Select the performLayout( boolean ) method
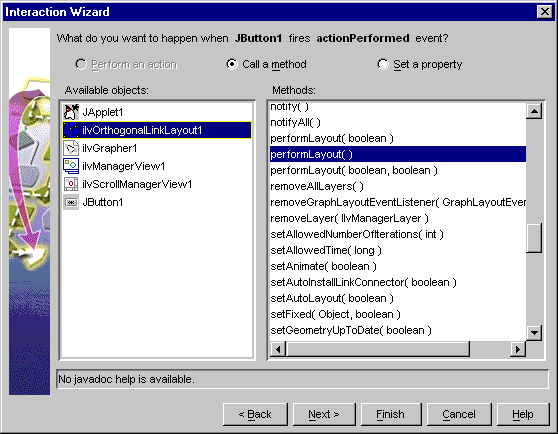The width and height of the screenshot is (558, 434). (x=332, y=138)
